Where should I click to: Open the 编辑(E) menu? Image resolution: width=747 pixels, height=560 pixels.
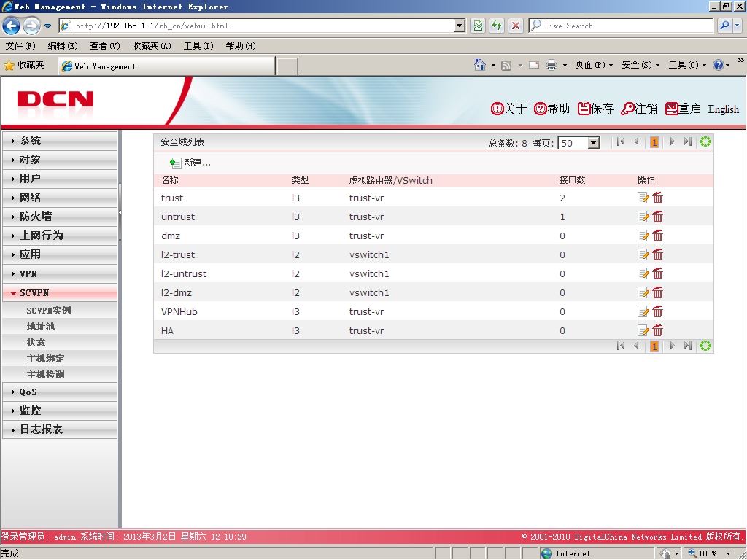click(63, 46)
